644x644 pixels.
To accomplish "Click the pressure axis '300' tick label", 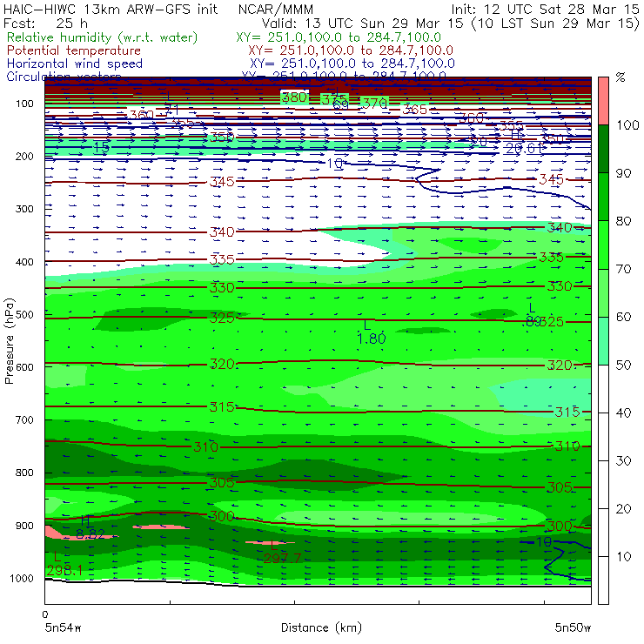I will coord(24,209).
